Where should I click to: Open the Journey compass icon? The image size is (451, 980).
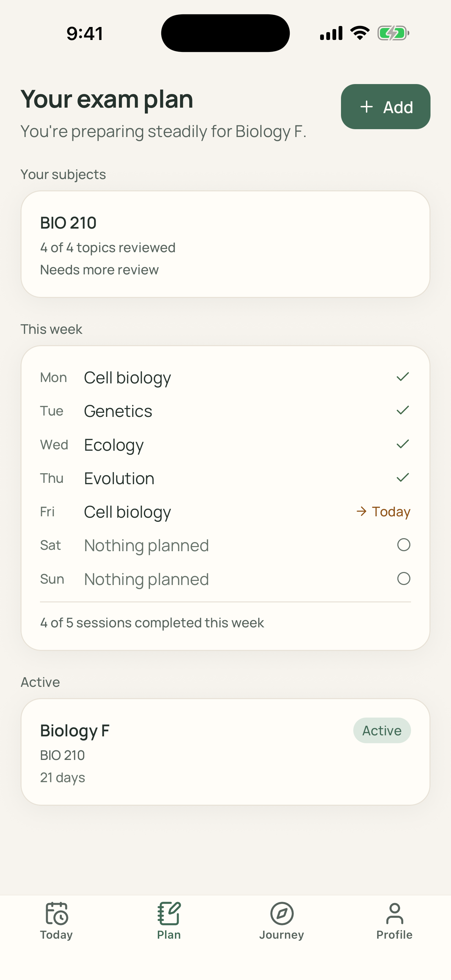pos(282,913)
